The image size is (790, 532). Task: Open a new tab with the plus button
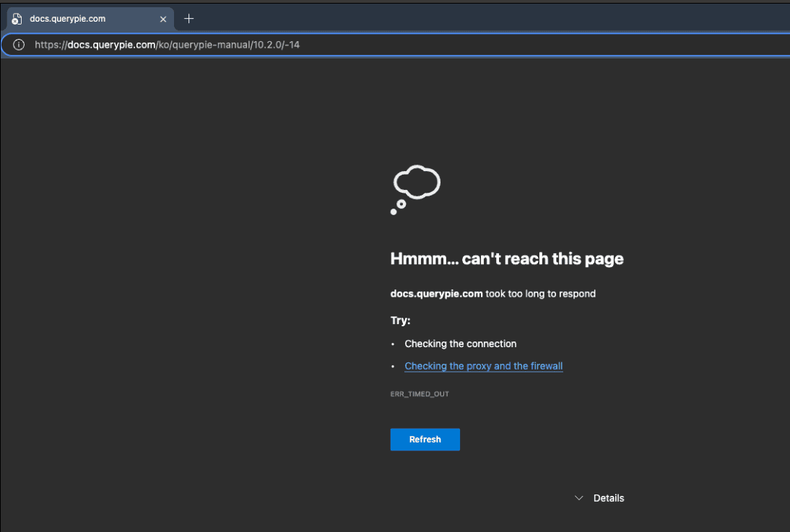tap(189, 19)
